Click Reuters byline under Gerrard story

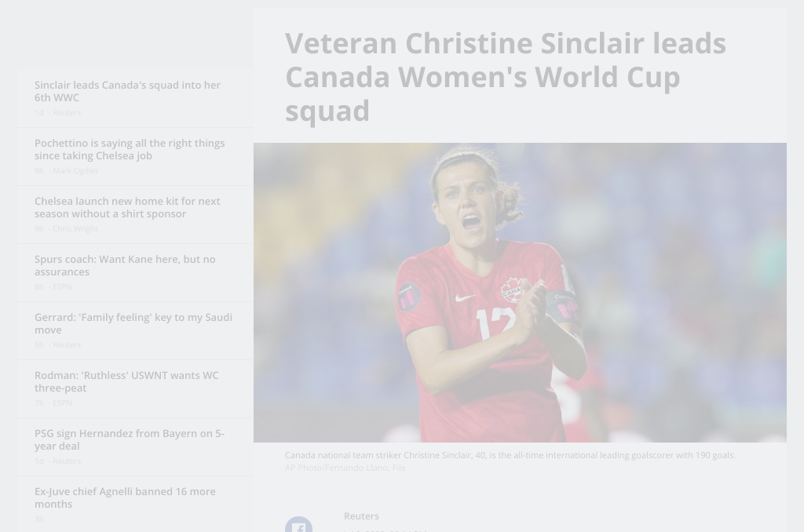click(66, 345)
